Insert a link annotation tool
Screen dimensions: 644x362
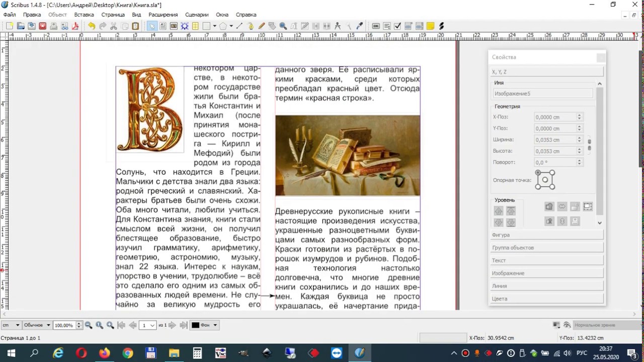441,26
